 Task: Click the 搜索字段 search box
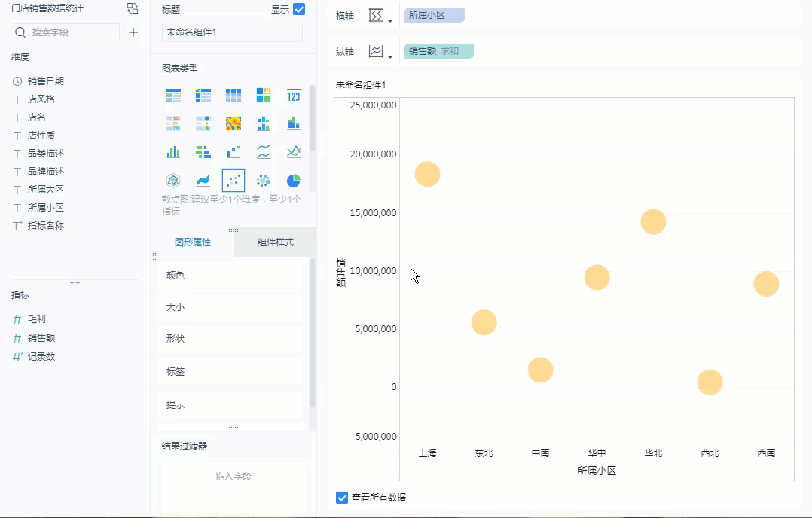tap(66, 32)
